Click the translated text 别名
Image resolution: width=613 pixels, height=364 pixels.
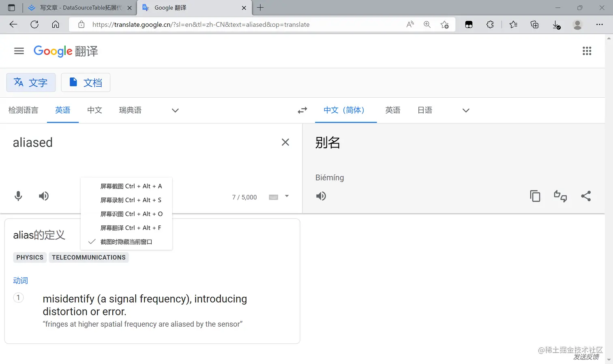point(328,143)
